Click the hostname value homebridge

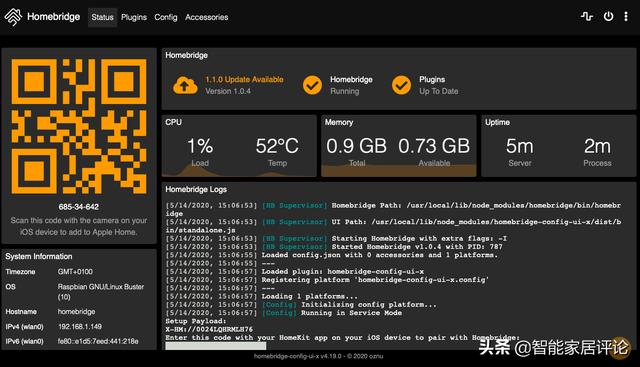pyautogui.click(x=76, y=311)
